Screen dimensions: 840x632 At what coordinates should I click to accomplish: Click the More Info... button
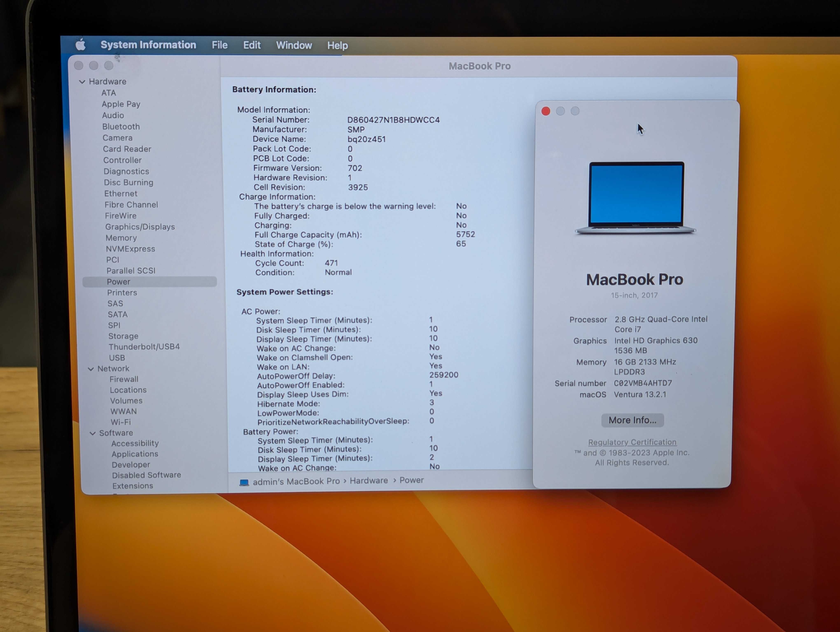pos(632,420)
